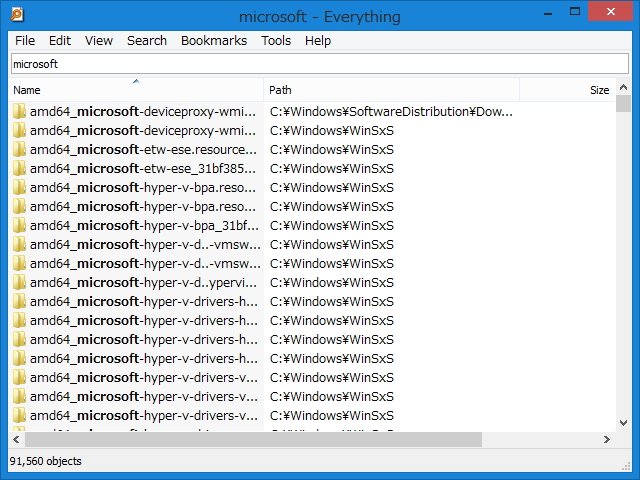Click folder icon of SoftwareDistribution deviceproxy-wmi row

pyautogui.click(x=19, y=111)
